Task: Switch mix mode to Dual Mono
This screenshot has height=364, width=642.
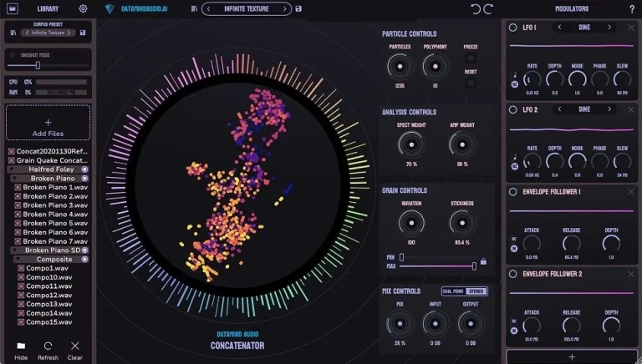Action: click(x=453, y=291)
